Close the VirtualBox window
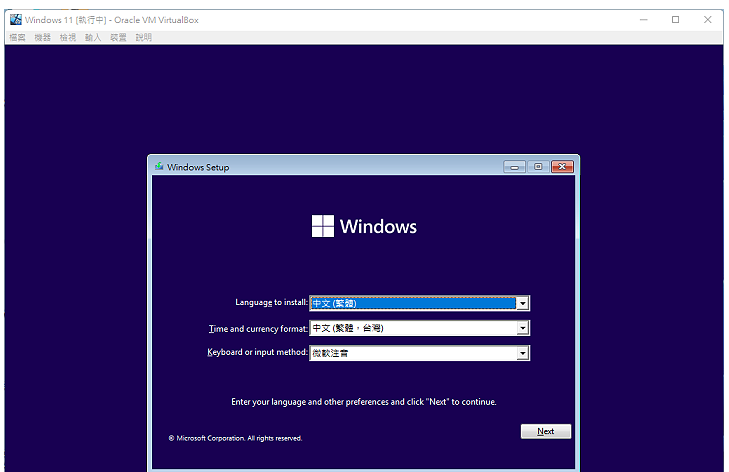729x472 pixels. click(708, 20)
